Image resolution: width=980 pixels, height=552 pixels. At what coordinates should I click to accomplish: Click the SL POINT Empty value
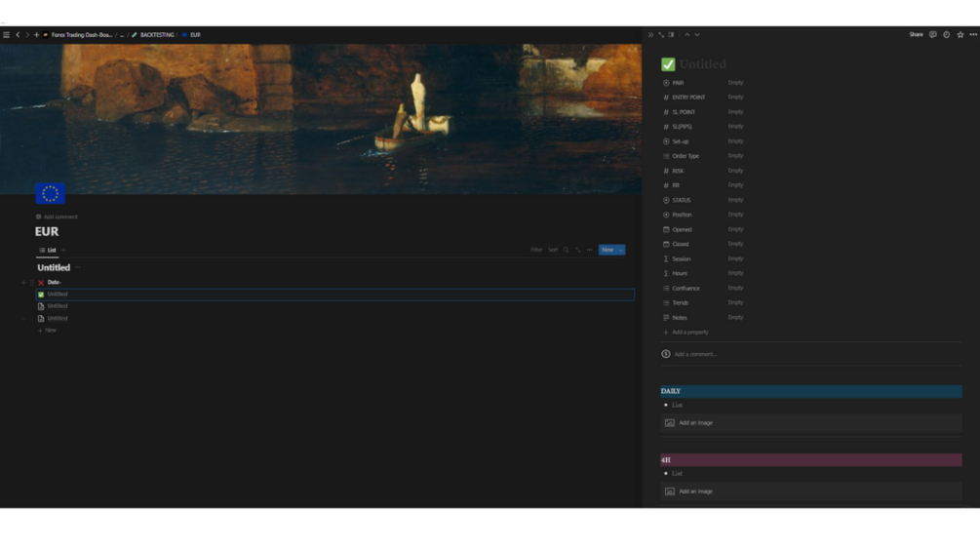tap(735, 112)
